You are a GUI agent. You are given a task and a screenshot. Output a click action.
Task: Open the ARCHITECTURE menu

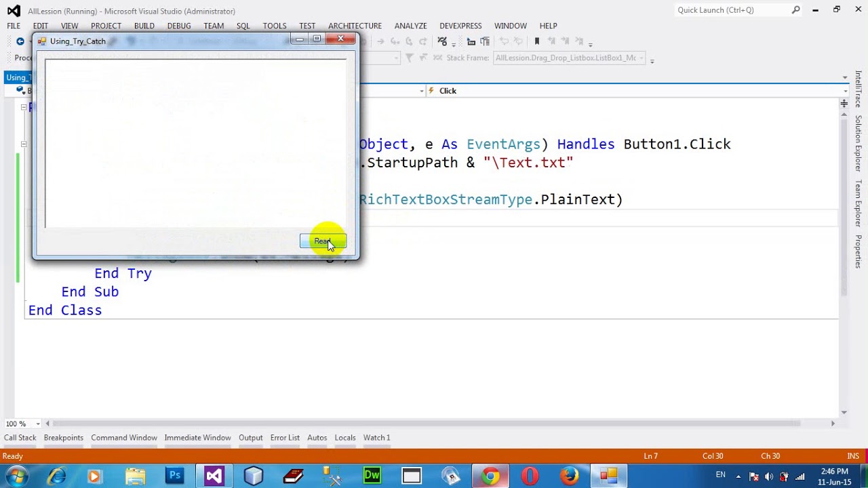355,26
